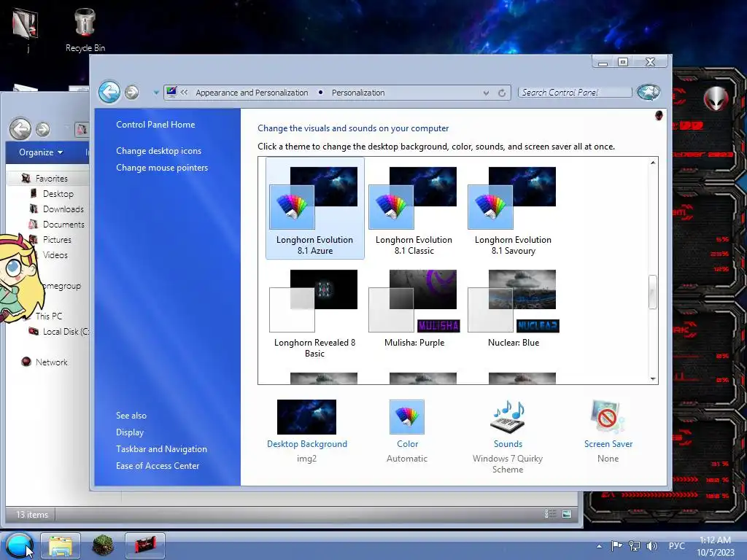Open Change mouse pointers link
Screen dimensions: 747x560
162,168
